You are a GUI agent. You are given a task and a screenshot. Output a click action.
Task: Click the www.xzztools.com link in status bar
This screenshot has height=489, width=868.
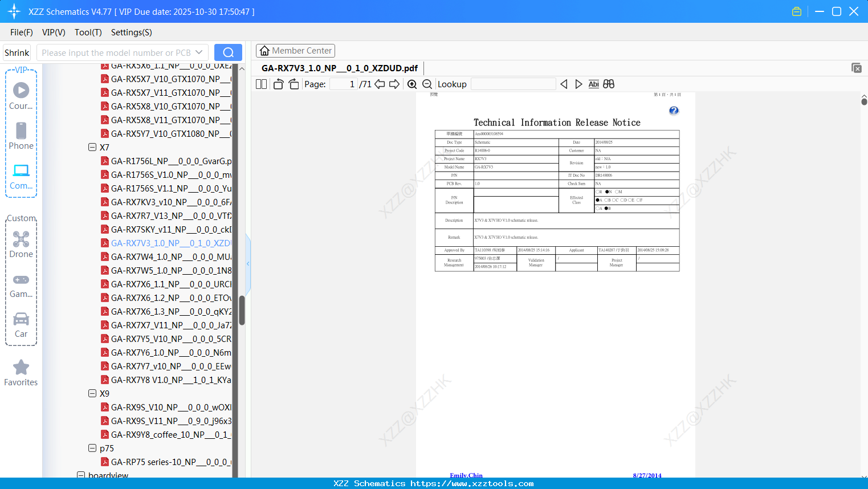(472, 483)
